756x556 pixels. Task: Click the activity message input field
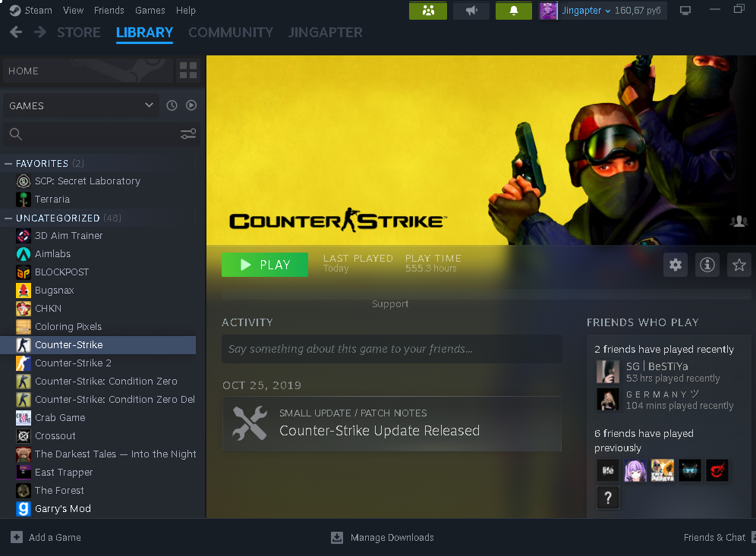392,349
